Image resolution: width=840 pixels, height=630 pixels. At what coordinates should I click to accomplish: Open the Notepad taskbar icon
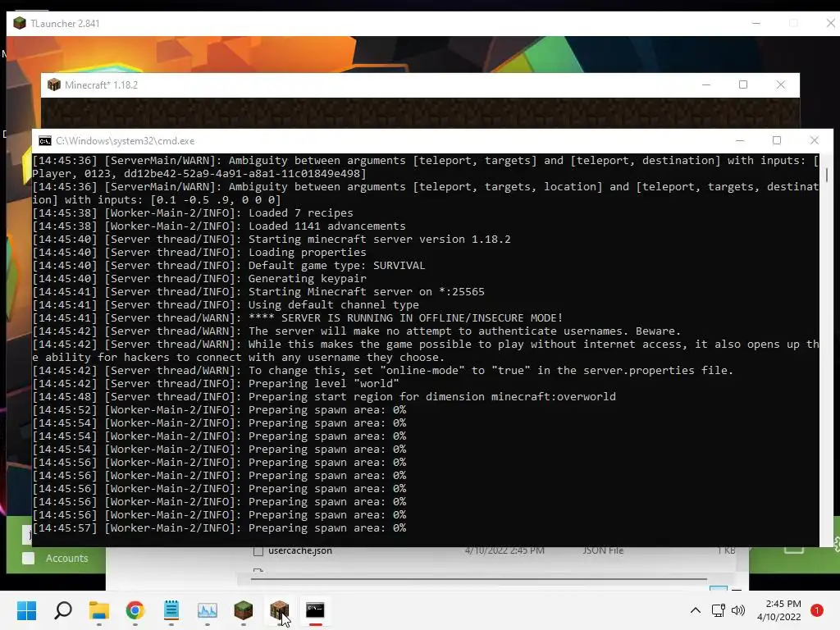(x=171, y=610)
